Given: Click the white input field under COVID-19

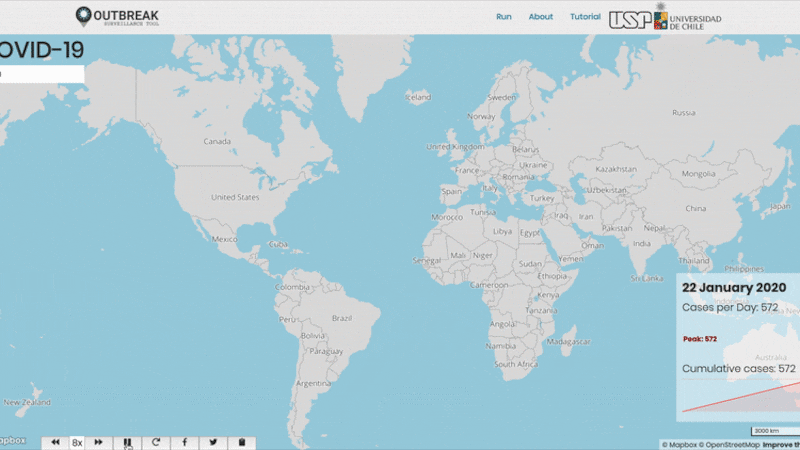Looking at the screenshot, I should coord(41,75).
